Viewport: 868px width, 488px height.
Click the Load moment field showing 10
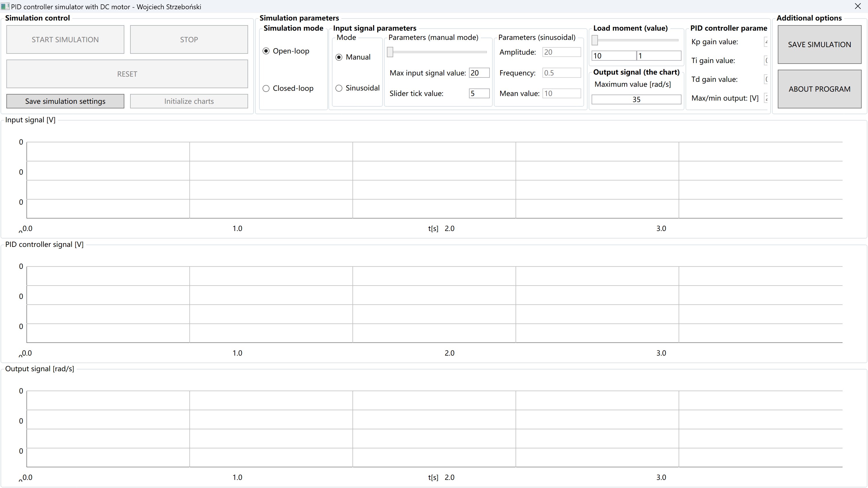(x=613, y=56)
